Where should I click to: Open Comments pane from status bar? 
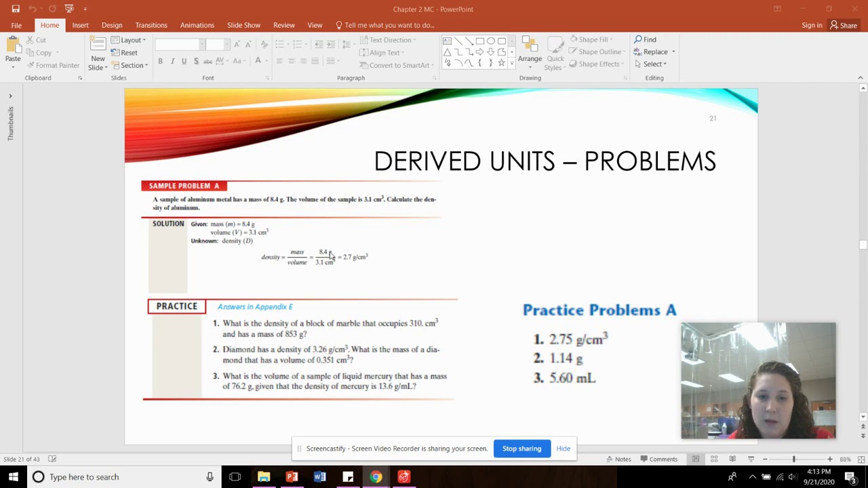tap(658, 459)
